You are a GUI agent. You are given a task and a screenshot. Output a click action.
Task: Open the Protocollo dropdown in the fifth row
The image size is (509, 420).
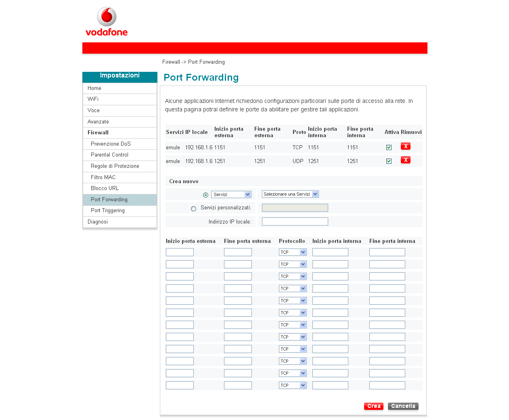coord(293,301)
